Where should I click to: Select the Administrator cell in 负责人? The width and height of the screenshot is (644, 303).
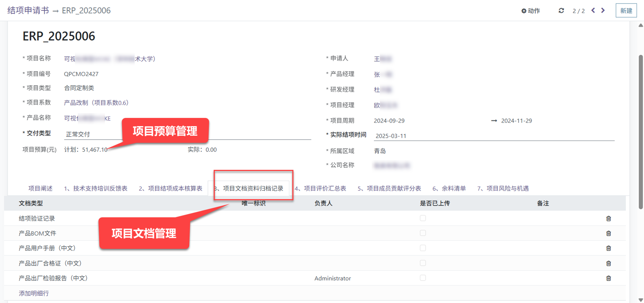tap(333, 278)
